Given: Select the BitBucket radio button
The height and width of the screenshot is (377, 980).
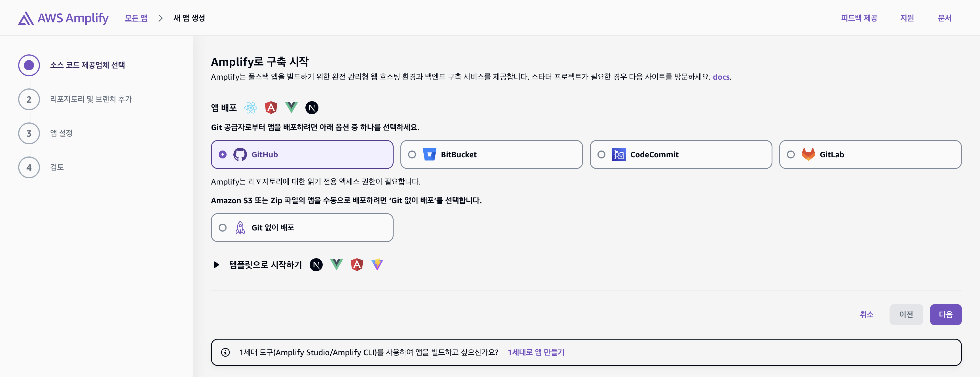Looking at the screenshot, I should (412, 154).
